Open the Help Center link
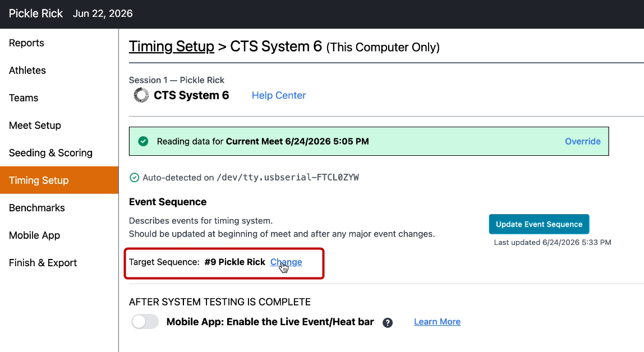 tap(278, 95)
